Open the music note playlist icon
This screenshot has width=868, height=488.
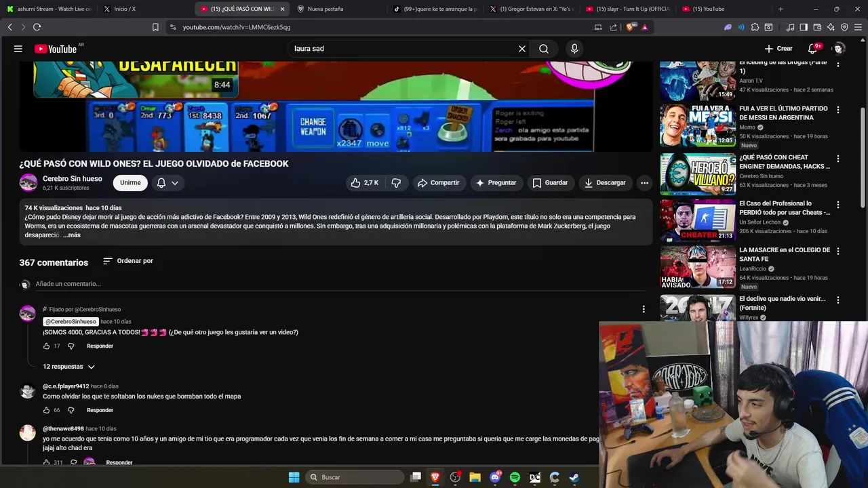pos(790,27)
